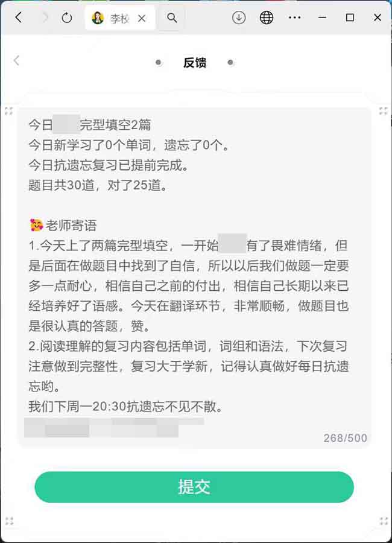Click the 提交 submit button
The image size is (392, 543).
pos(194,487)
